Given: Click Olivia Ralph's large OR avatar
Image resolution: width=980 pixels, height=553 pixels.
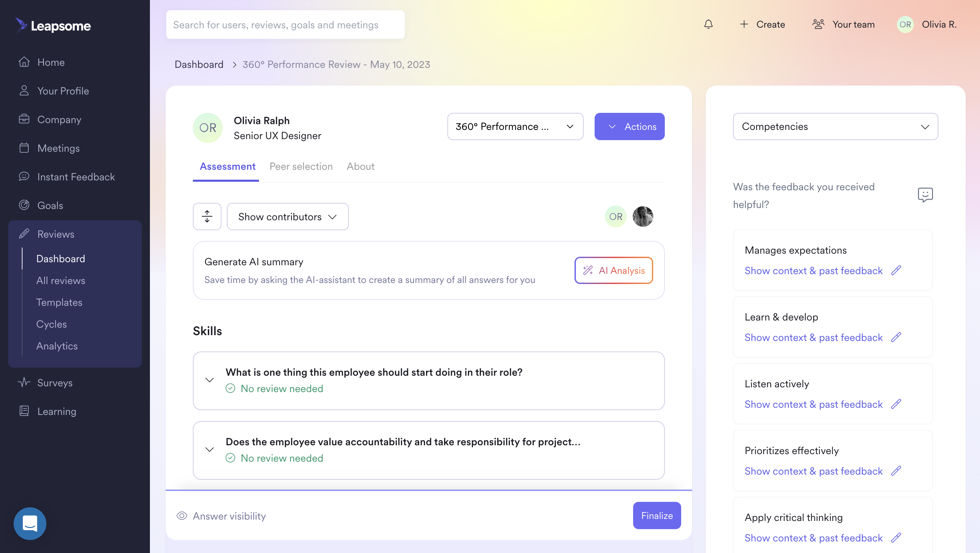Looking at the screenshot, I should pos(208,128).
